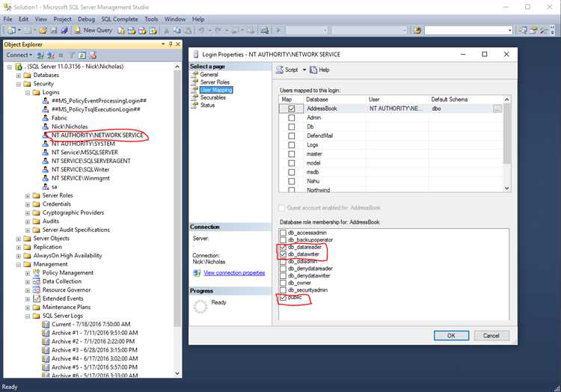The image size is (561, 392).
Task: Uncheck the db_datareader role
Action: pos(282,247)
